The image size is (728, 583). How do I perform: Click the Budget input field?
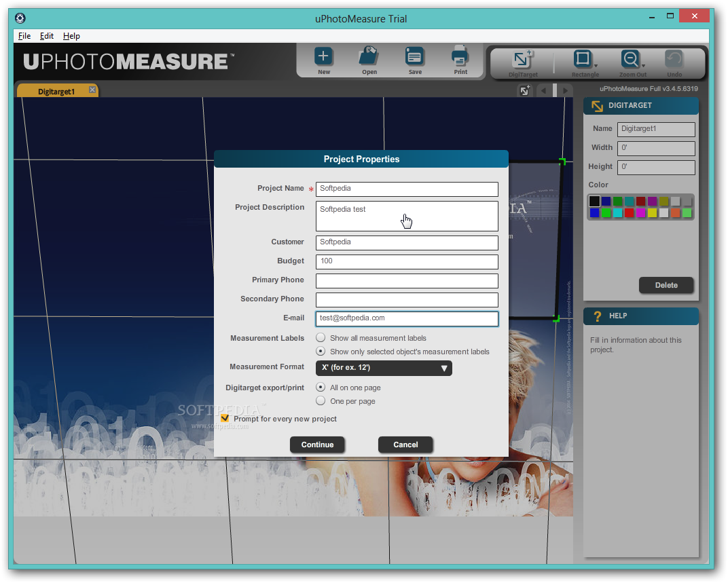[407, 261]
